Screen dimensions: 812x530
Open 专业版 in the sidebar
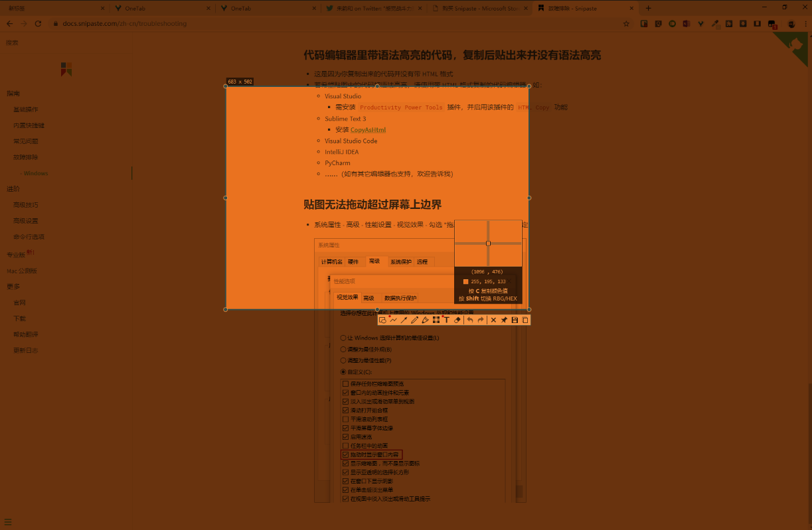tap(16, 255)
